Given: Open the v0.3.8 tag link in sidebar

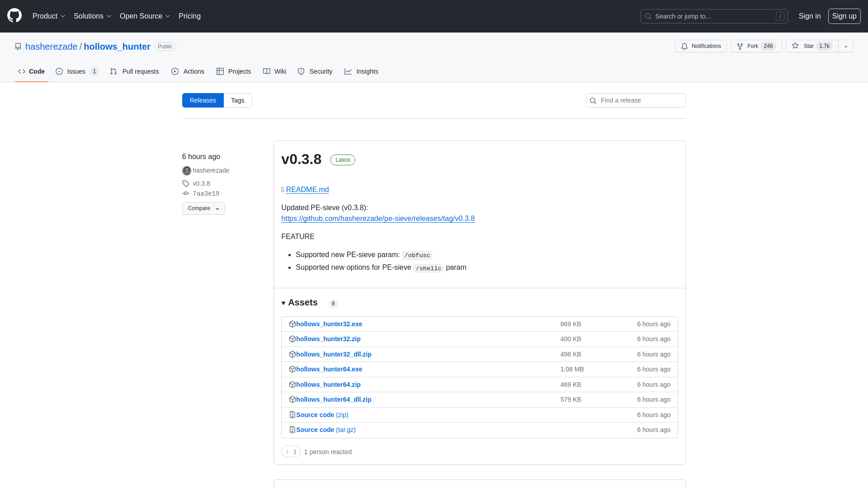Looking at the screenshot, I should click(202, 183).
